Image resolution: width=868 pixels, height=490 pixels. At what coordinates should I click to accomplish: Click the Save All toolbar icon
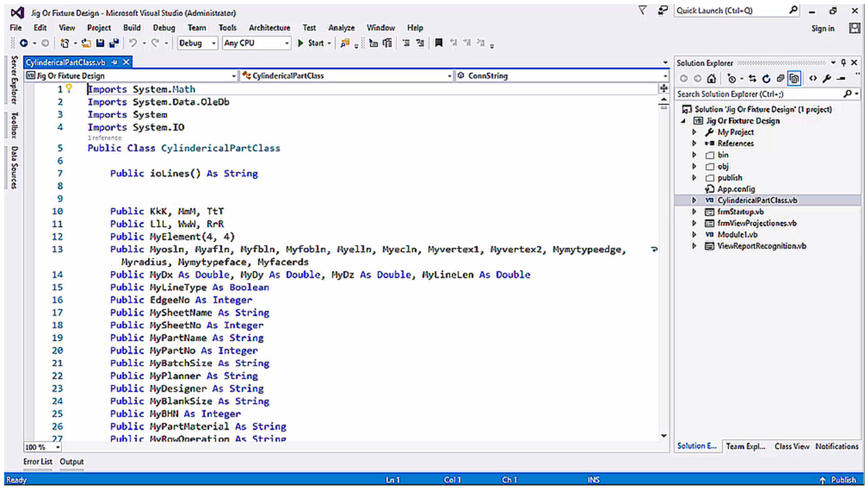coord(114,43)
